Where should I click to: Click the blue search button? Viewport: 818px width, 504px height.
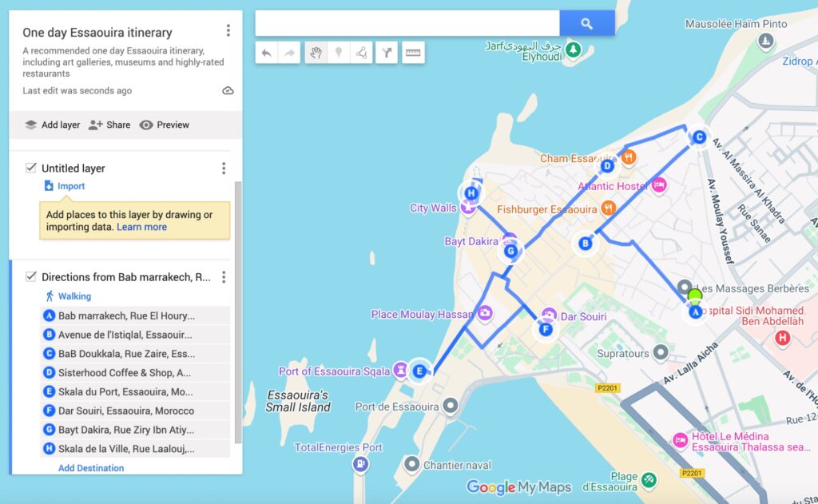click(587, 23)
